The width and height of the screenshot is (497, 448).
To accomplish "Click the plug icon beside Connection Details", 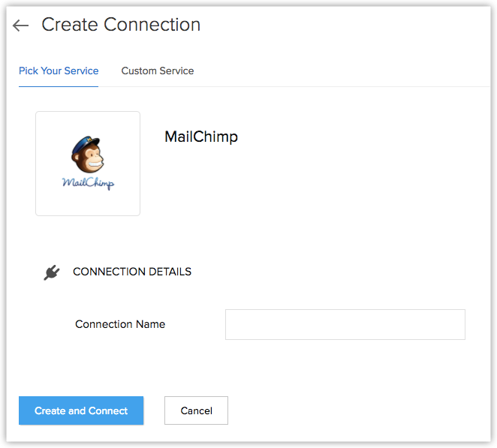I will click(51, 272).
